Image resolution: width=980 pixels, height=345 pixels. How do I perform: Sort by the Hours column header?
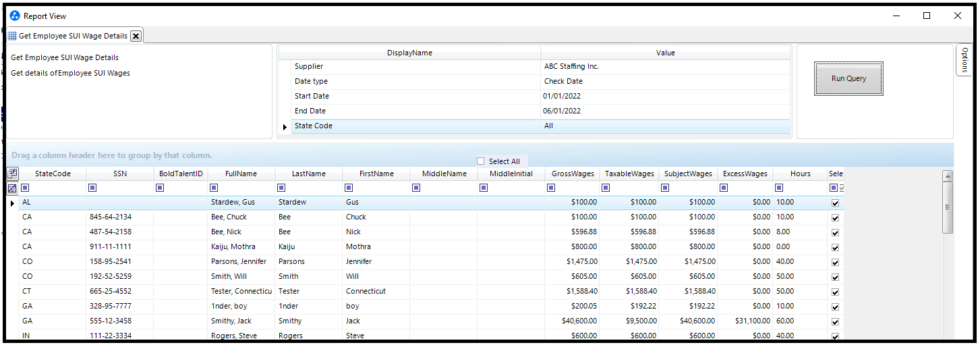click(800, 174)
